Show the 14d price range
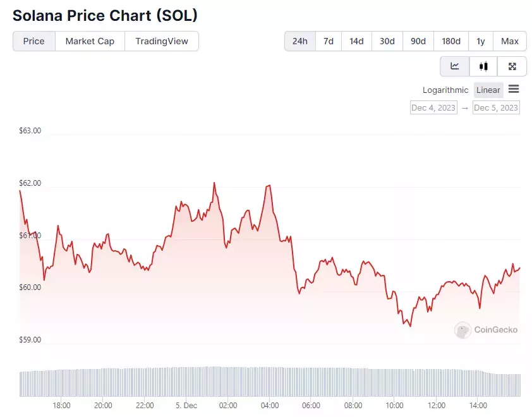 click(356, 41)
